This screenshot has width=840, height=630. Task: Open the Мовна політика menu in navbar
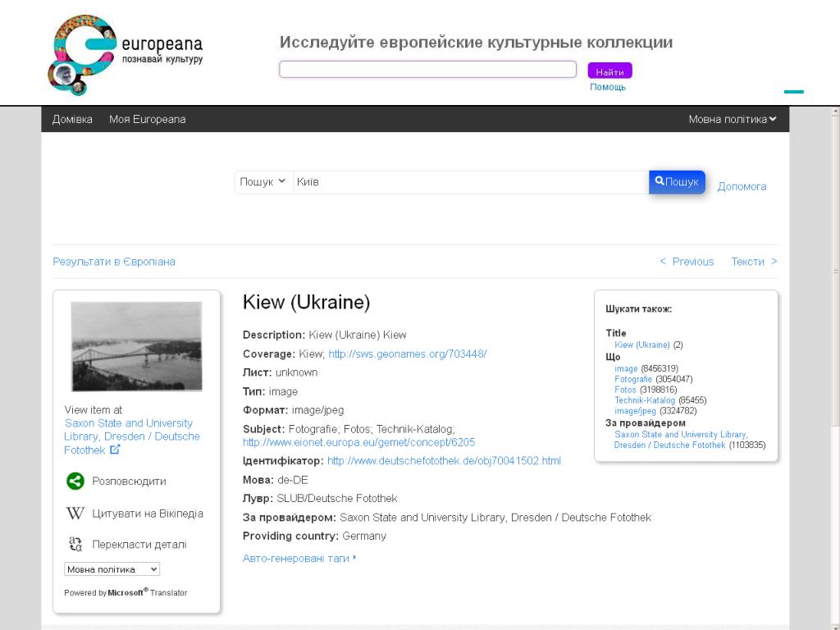(733, 120)
